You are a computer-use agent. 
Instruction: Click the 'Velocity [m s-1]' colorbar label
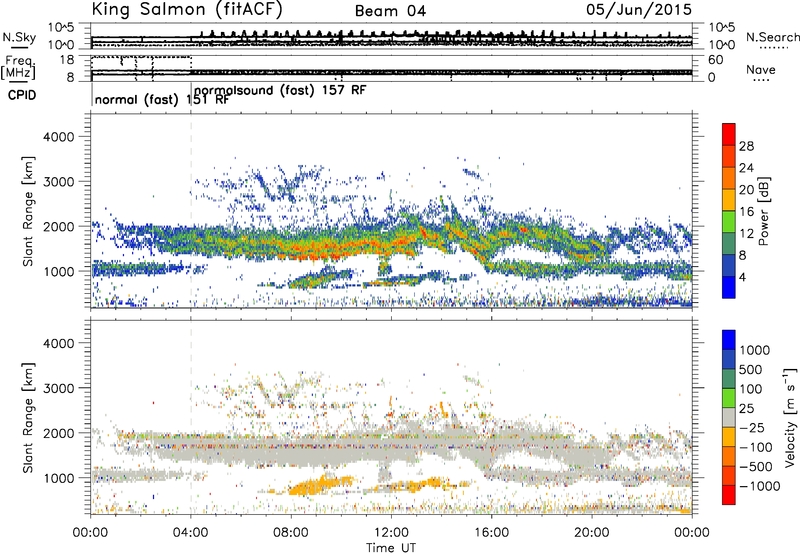tap(790, 417)
